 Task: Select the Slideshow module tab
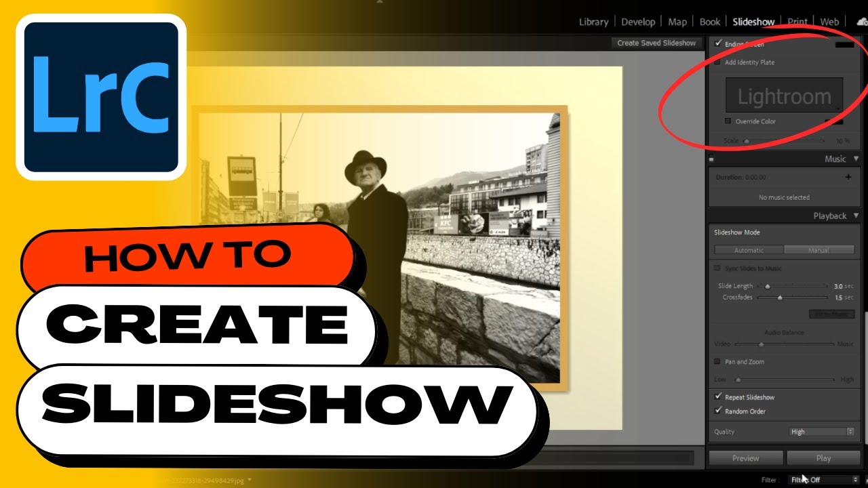click(x=753, y=22)
